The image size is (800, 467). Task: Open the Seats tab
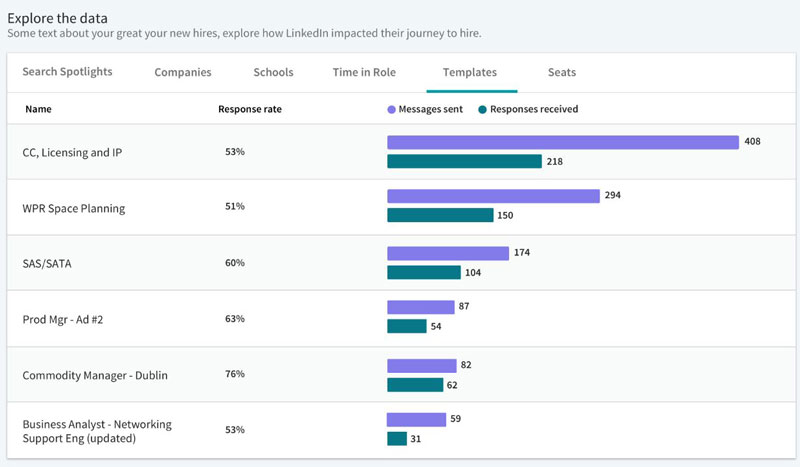pos(561,72)
